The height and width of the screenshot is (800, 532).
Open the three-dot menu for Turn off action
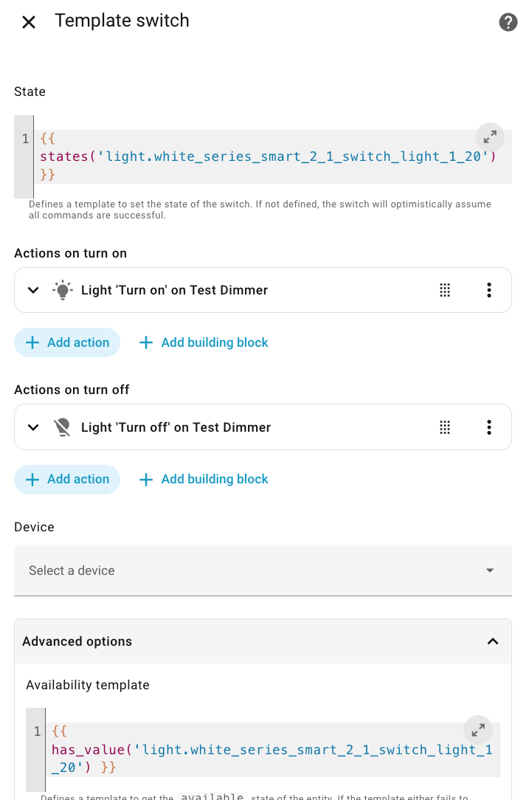488,427
